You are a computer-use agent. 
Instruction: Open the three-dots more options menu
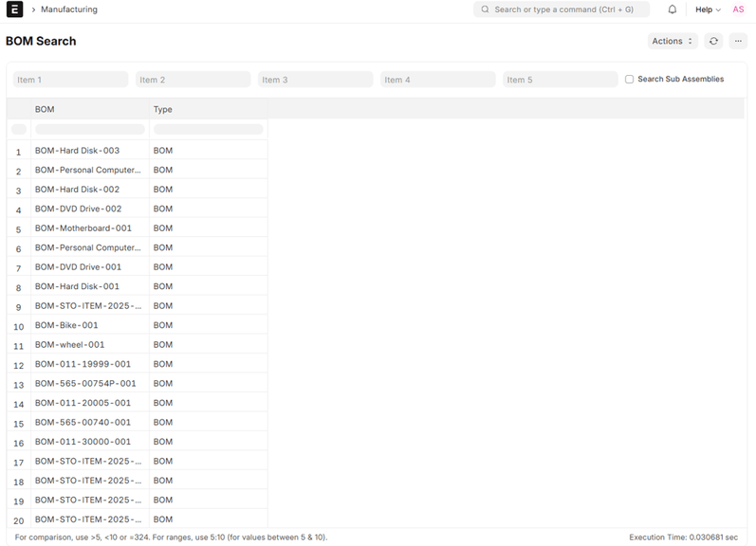pyautogui.click(x=738, y=41)
